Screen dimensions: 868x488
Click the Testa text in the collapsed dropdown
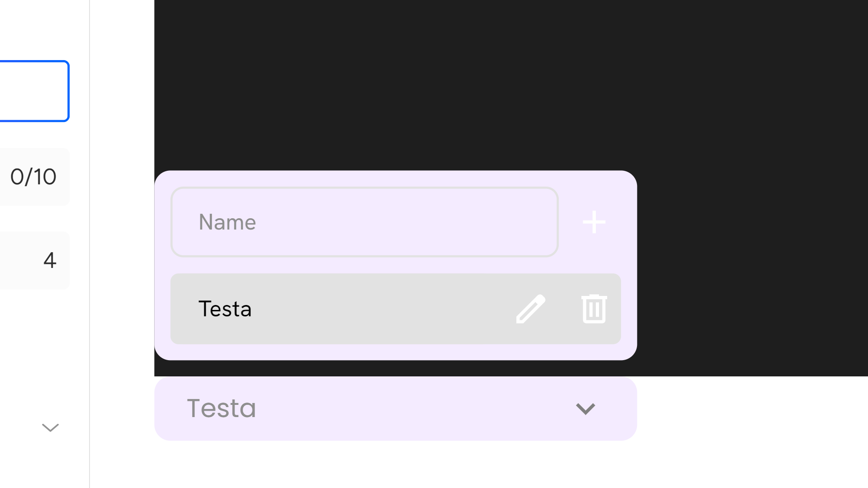pyautogui.click(x=222, y=408)
